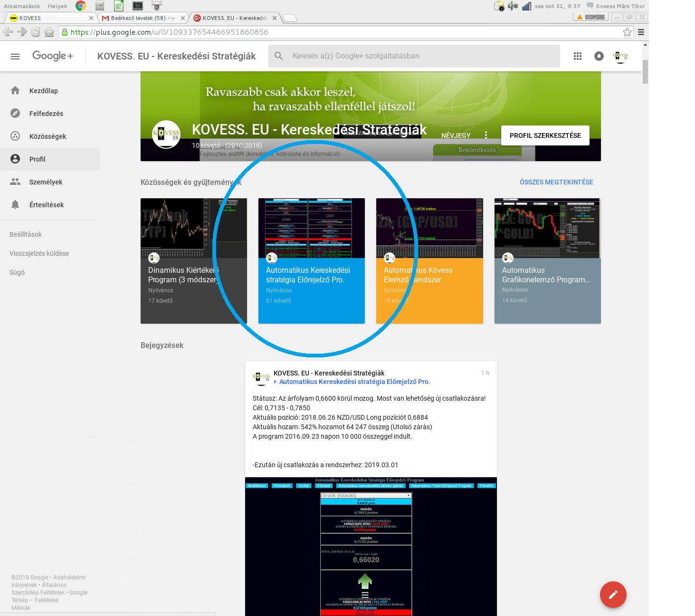Click ÖSSZES MEGTEKINTÉSE link
This screenshot has width=695, height=616.
(x=556, y=182)
